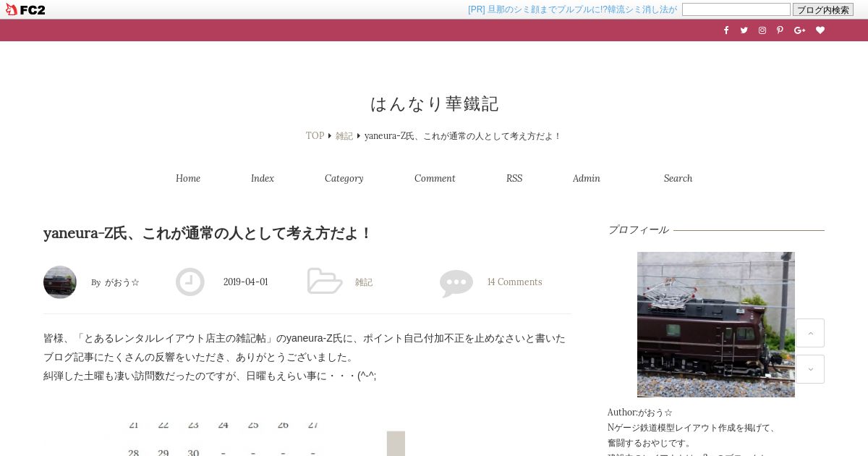Click the blog title はんなり華鐵記
This screenshot has height=456, width=868.
coord(435,104)
